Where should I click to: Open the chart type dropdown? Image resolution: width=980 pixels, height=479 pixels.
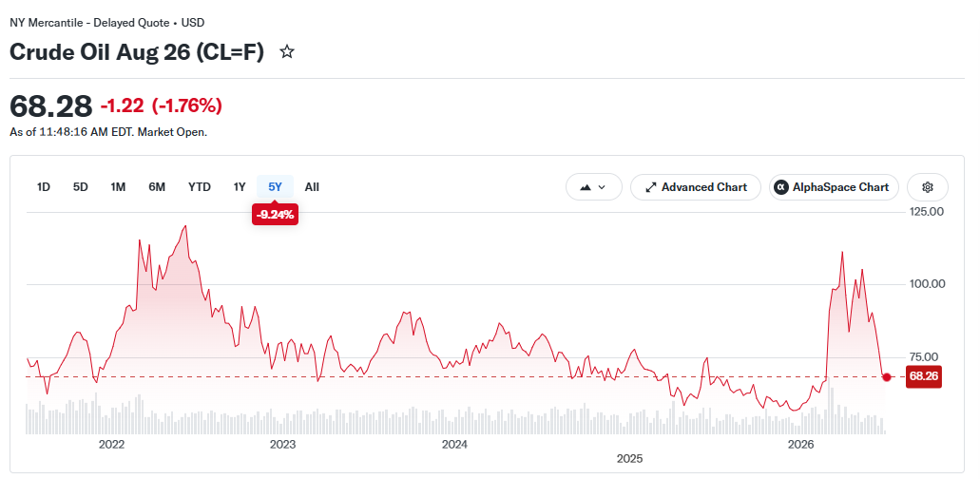pos(594,186)
